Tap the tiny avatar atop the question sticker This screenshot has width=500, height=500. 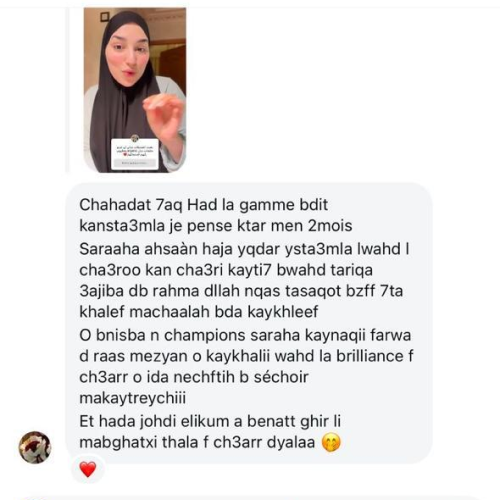(135, 138)
